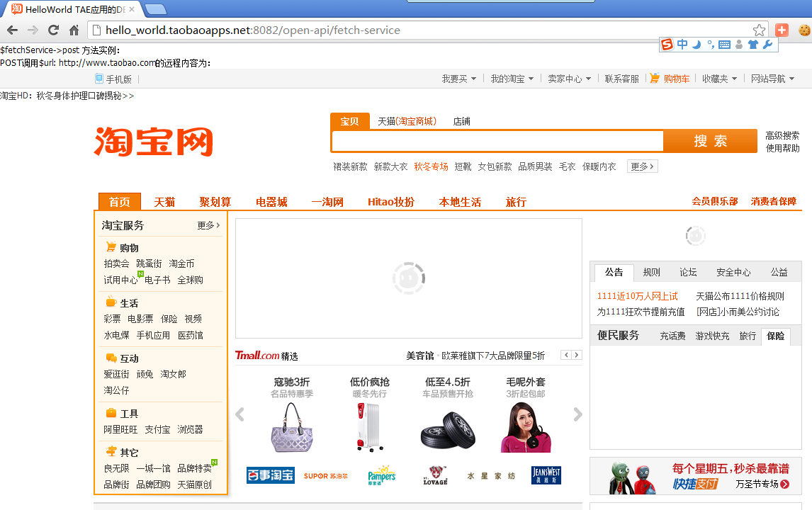Switch to the 安全中心 notice tab
The height and width of the screenshot is (510, 812).
click(x=733, y=272)
